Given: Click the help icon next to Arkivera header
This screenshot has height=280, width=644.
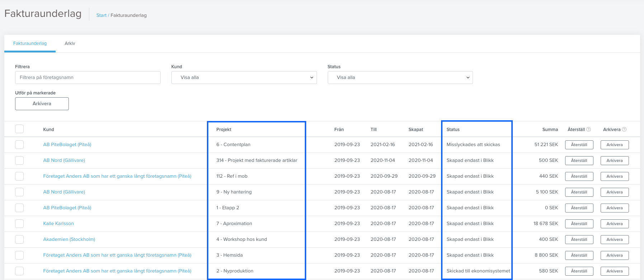Looking at the screenshot, I should [x=624, y=129].
